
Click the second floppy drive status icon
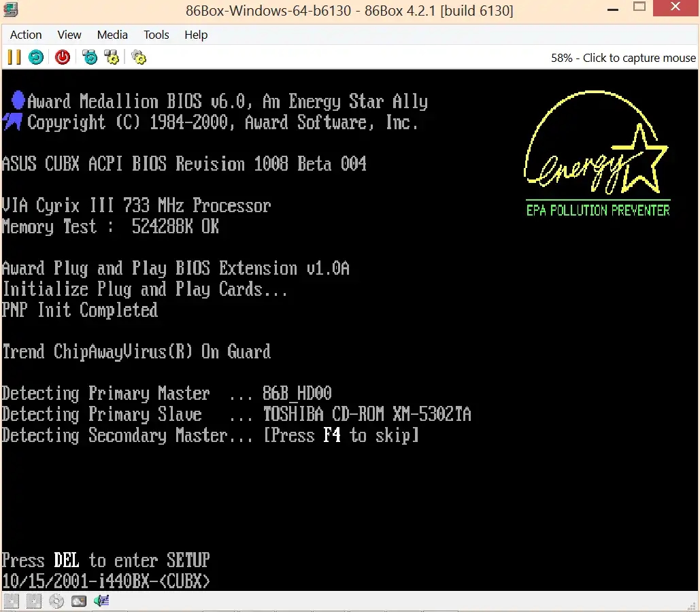pos(34,601)
